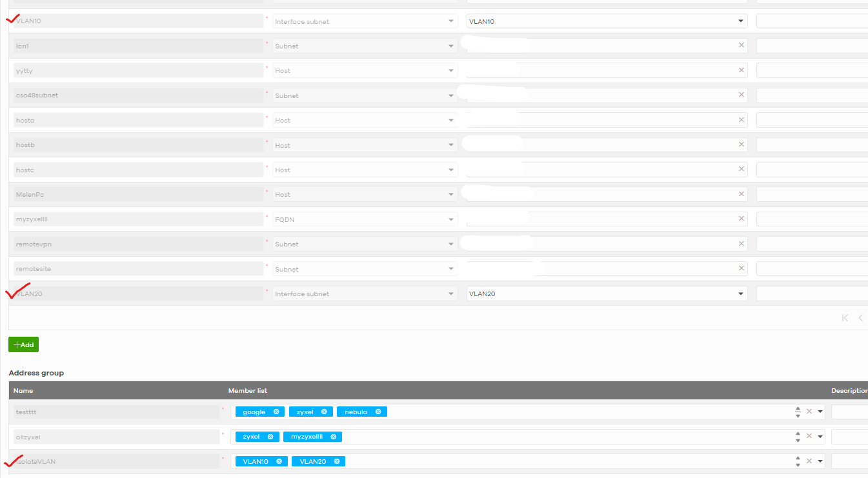
Task: Clear the remotesite subnet value
Action: [741, 268]
